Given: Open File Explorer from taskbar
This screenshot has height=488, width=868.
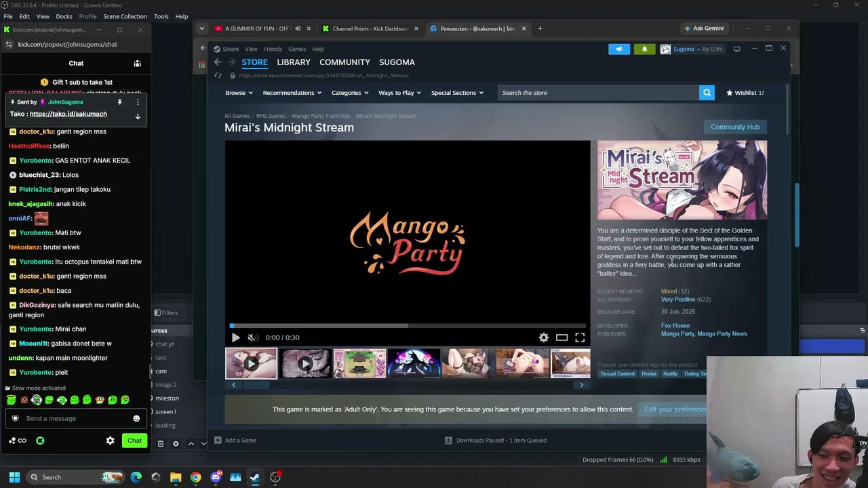Looking at the screenshot, I should click(x=176, y=477).
